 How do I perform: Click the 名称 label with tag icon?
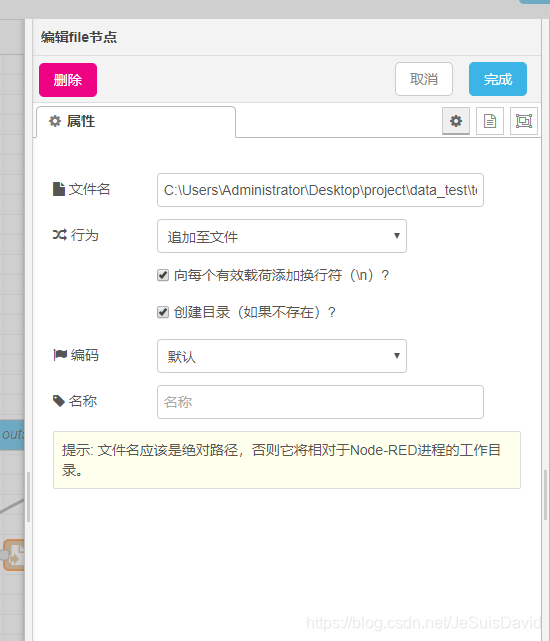(75, 401)
